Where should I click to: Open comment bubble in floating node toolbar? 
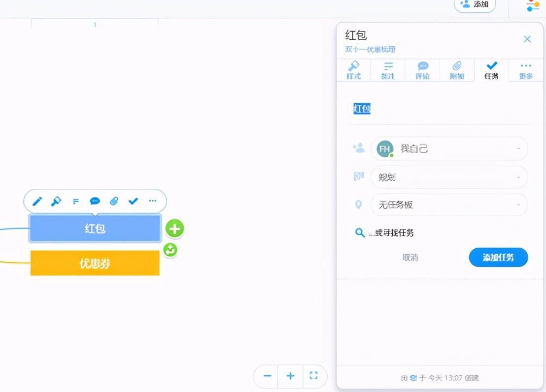(95, 201)
